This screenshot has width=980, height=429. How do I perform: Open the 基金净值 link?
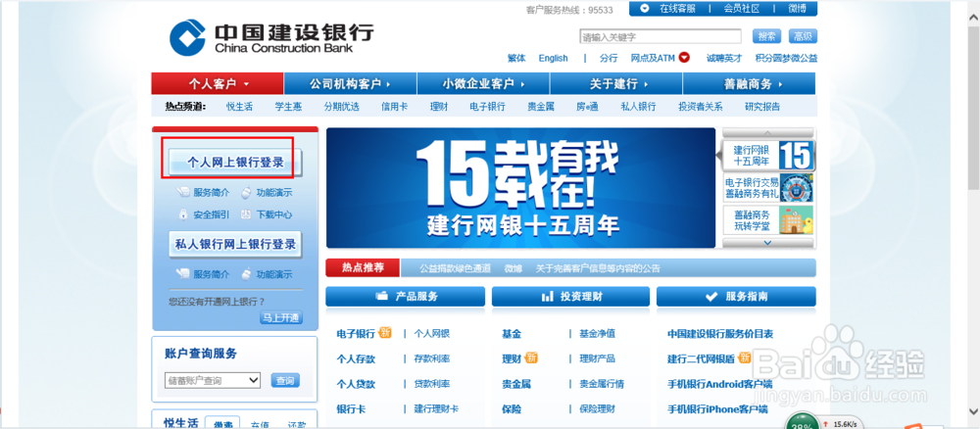[597, 333]
